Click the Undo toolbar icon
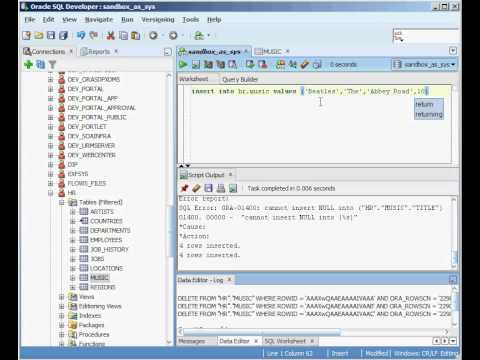480x360 pixels. click(81, 35)
